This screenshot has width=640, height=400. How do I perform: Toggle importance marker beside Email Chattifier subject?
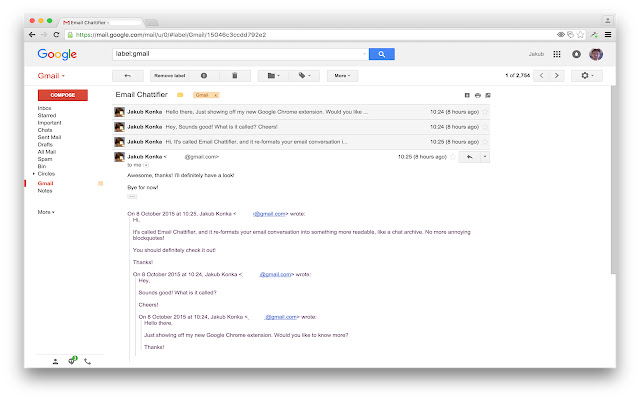[180, 95]
